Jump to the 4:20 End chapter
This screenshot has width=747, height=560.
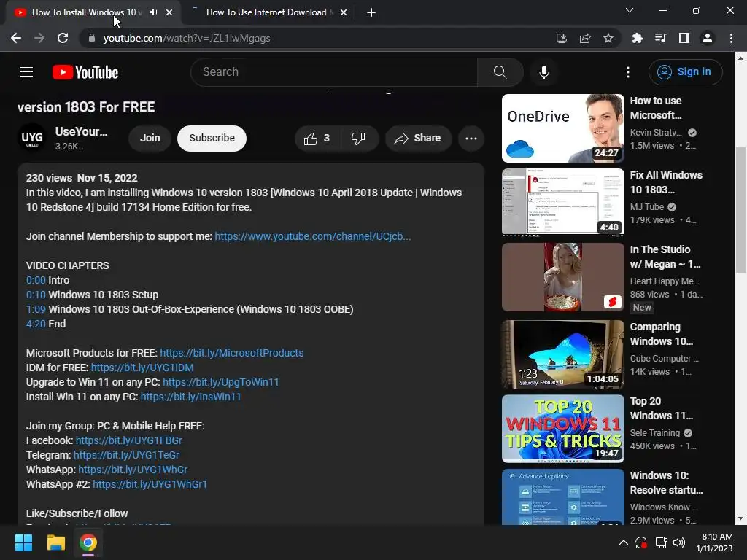click(36, 324)
